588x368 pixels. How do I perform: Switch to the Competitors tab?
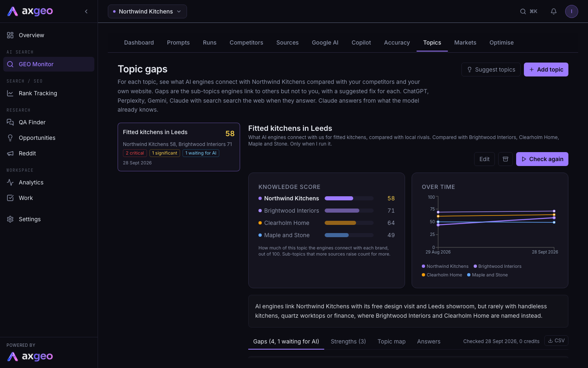[x=246, y=43]
